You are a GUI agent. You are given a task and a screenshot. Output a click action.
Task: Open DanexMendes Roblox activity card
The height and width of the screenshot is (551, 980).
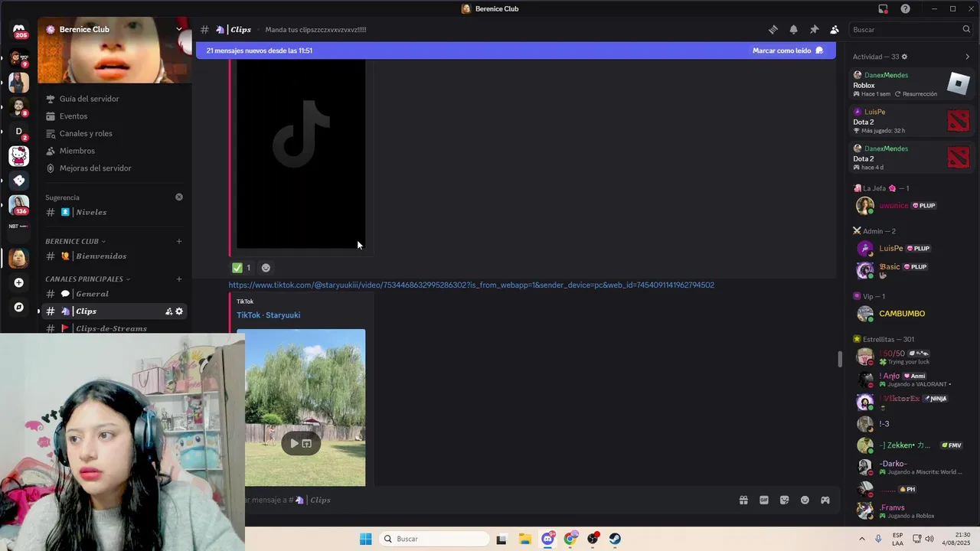(x=912, y=84)
